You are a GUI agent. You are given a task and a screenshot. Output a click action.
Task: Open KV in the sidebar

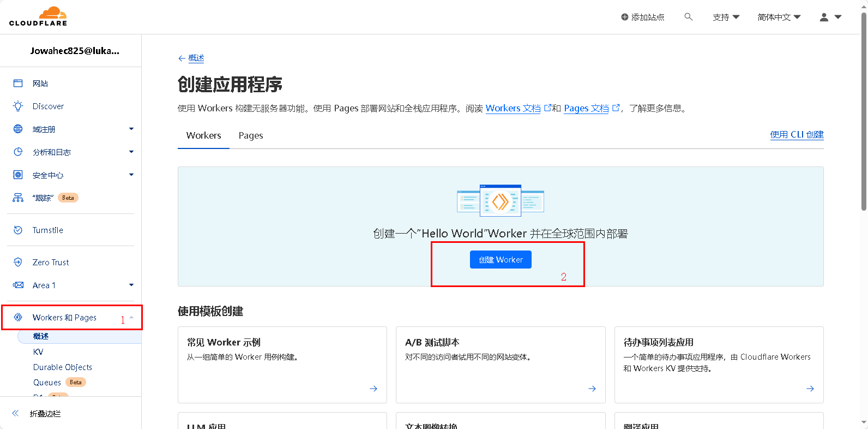click(x=38, y=352)
